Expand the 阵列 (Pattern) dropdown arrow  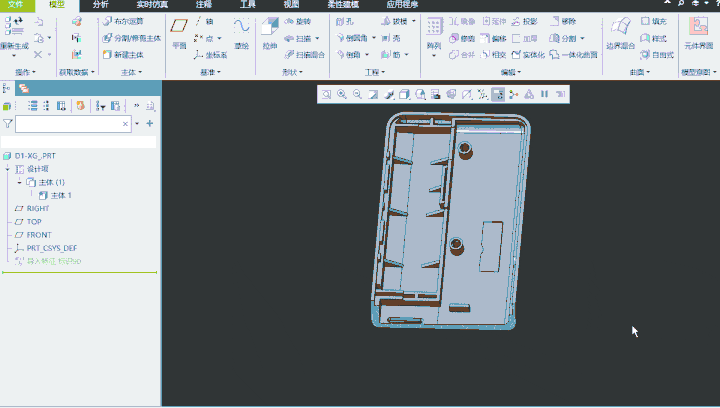pos(434,56)
